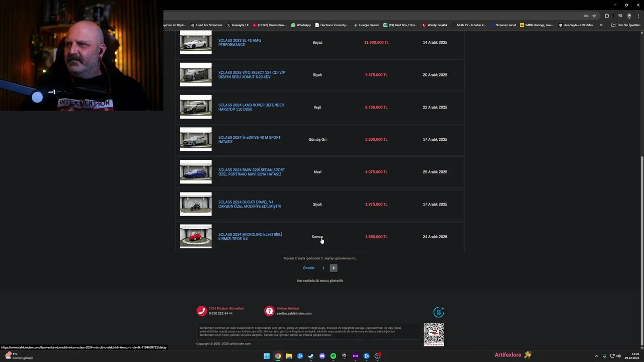Image resolution: width=644 pixels, height=362 pixels.
Task: Open File Explorer from the taskbar
Action: click(289, 356)
